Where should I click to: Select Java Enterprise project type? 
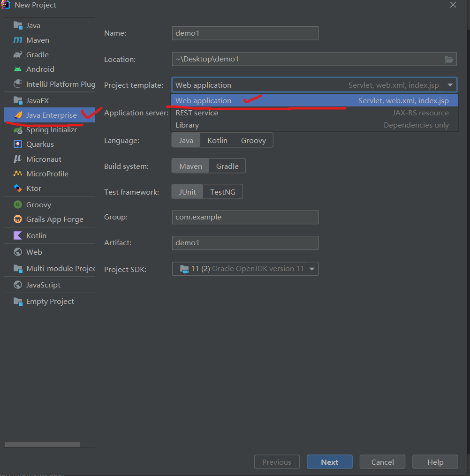point(50,115)
